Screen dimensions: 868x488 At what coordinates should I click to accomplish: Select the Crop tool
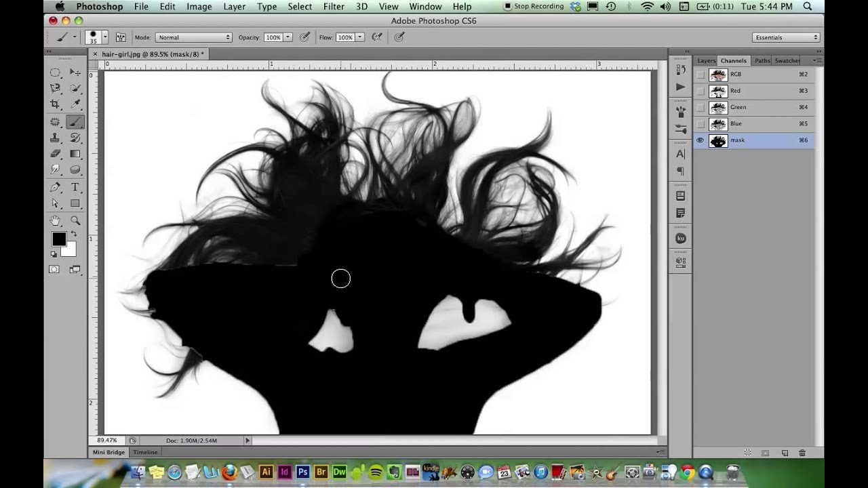tap(56, 104)
